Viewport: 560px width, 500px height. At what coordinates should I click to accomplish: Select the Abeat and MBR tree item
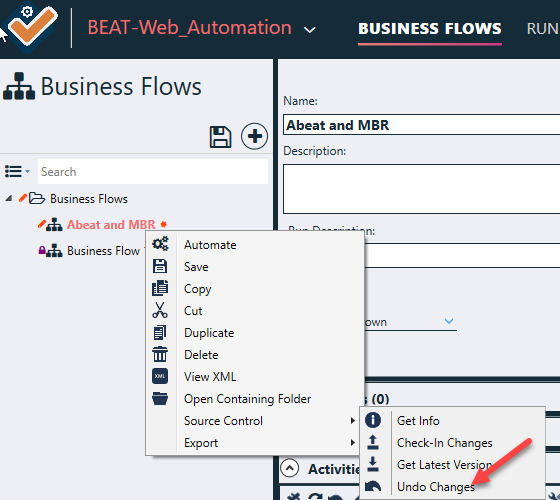pos(111,225)
